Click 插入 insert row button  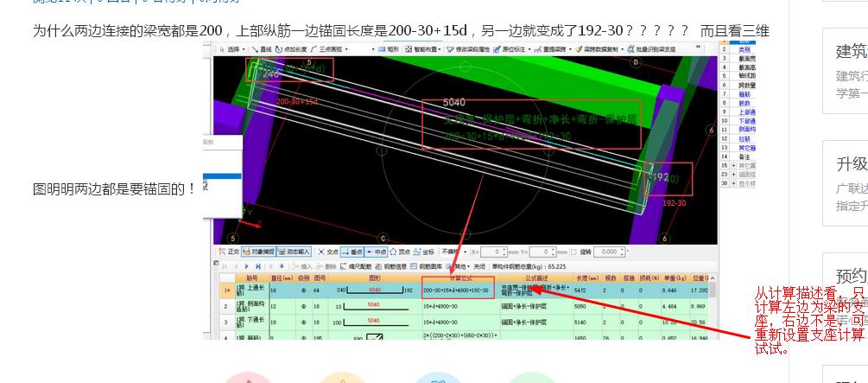pyautogui.click(x=301, y=266)
